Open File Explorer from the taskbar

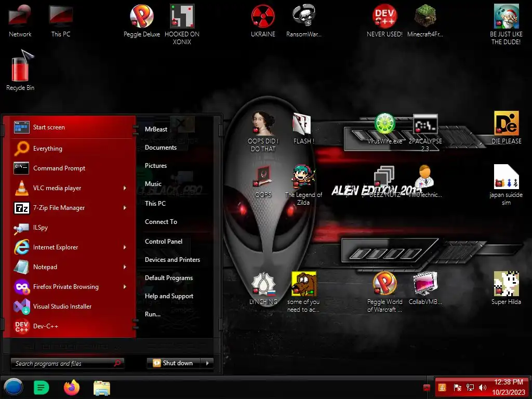point(102,388)
